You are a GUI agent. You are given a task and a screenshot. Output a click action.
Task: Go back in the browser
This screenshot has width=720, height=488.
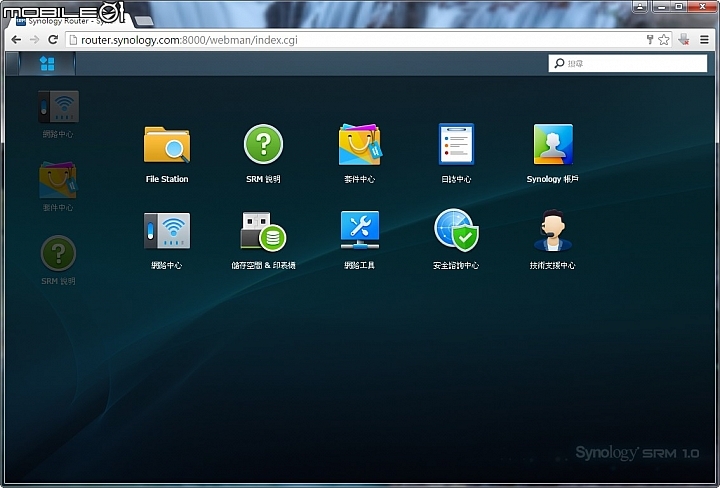point(16,40)
